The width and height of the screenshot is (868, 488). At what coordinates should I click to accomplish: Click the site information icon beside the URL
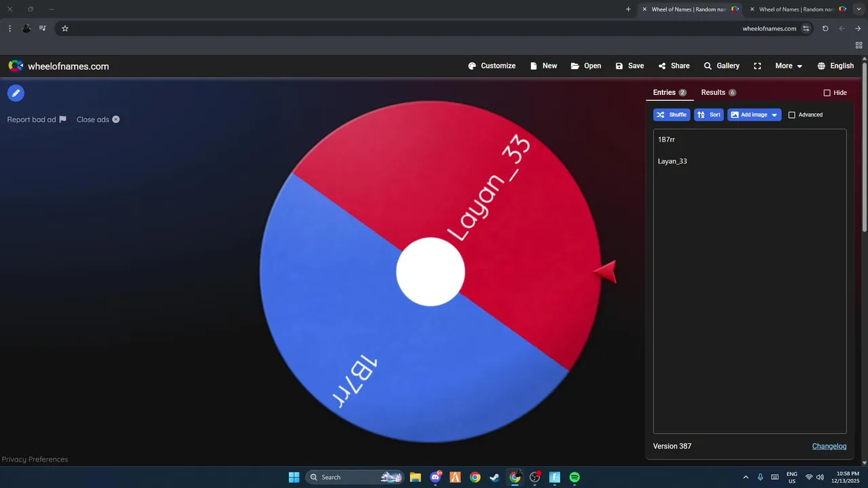(x=806, y=28)
